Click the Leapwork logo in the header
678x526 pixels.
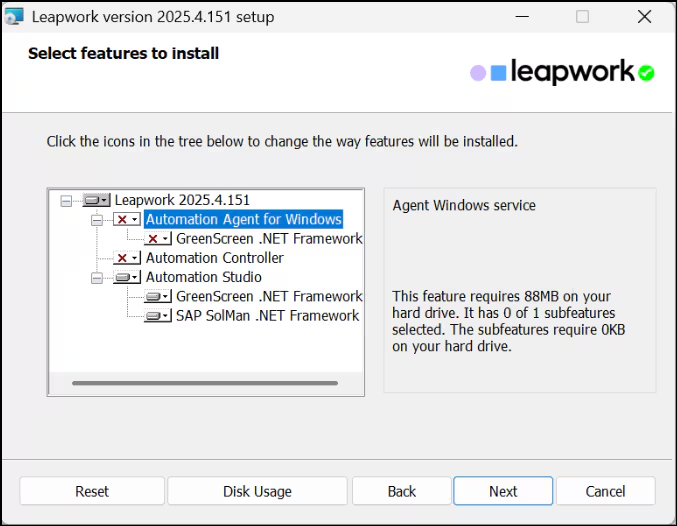562,72
